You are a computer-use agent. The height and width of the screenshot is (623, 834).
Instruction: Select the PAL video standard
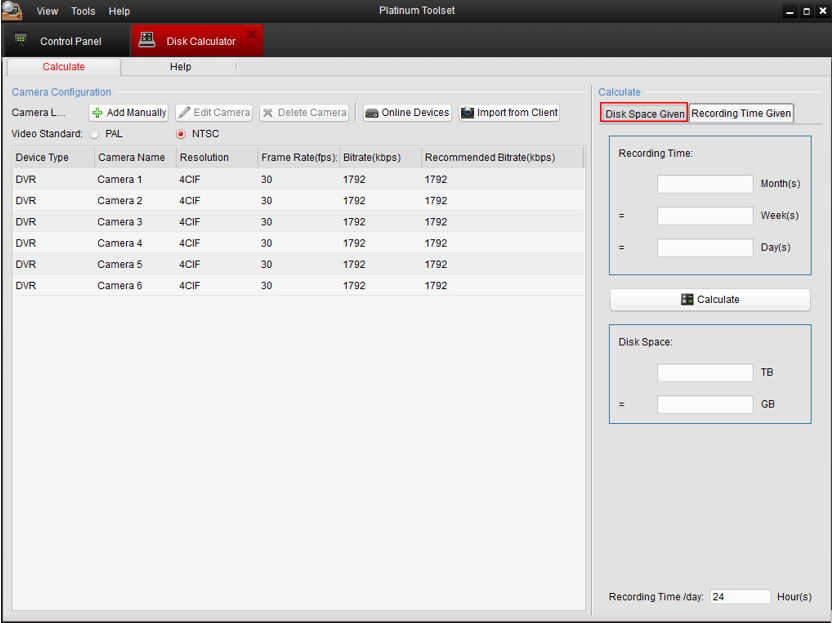point(95,134)
